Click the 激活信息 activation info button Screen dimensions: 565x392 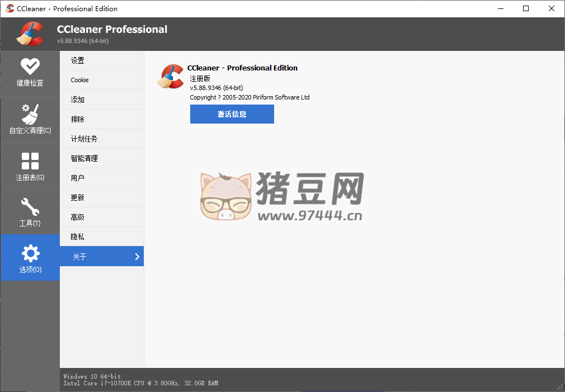pos(232,114)
